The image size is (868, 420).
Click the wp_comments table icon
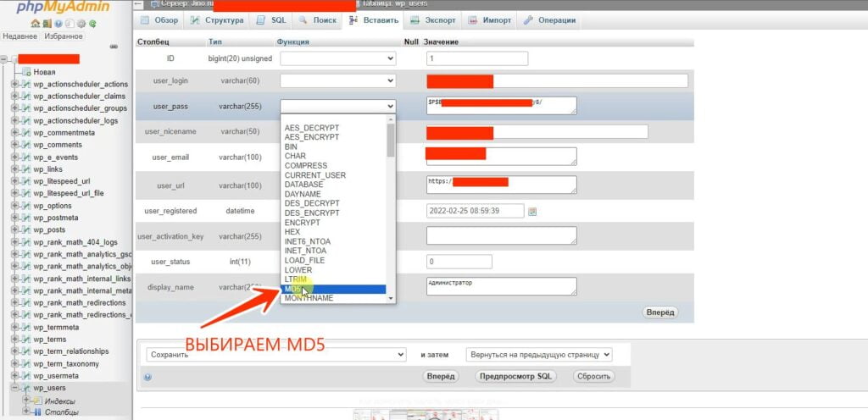[x=25, y=145]
